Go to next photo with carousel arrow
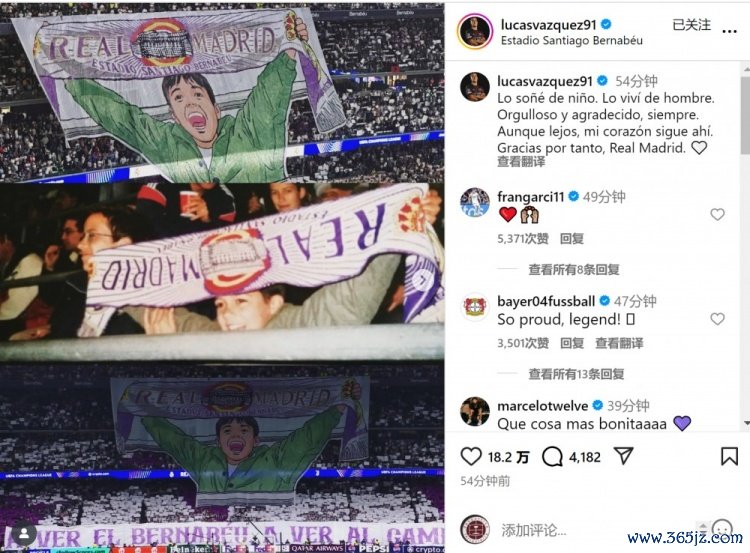The height and width of the screenshot is (553, 750). click(423, 280)
